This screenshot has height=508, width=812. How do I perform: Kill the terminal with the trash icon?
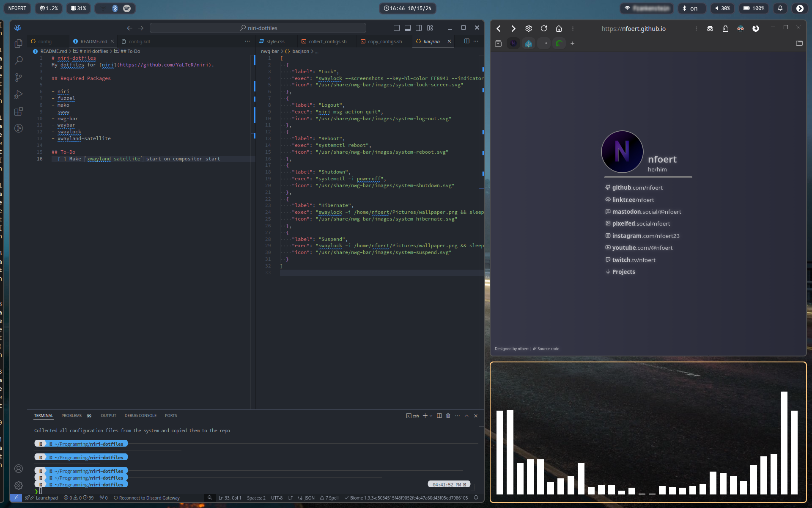pos(448,416)
